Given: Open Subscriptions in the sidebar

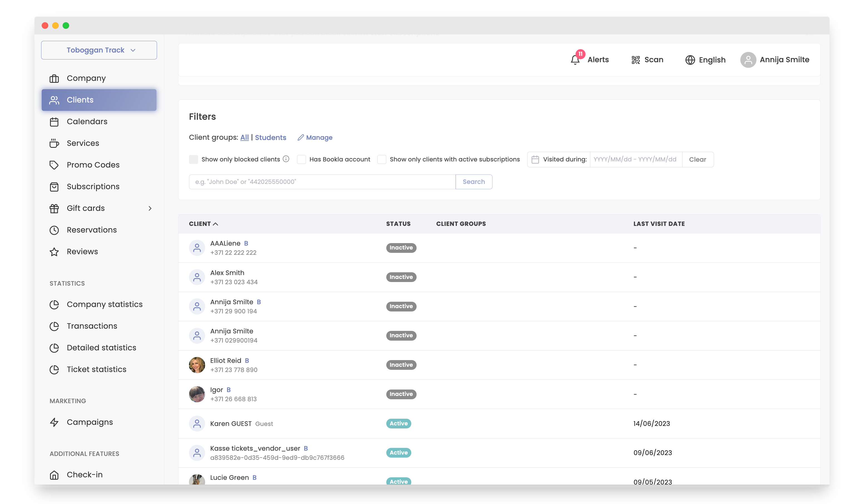Looking at the screenshot, I should pos(93,186).
